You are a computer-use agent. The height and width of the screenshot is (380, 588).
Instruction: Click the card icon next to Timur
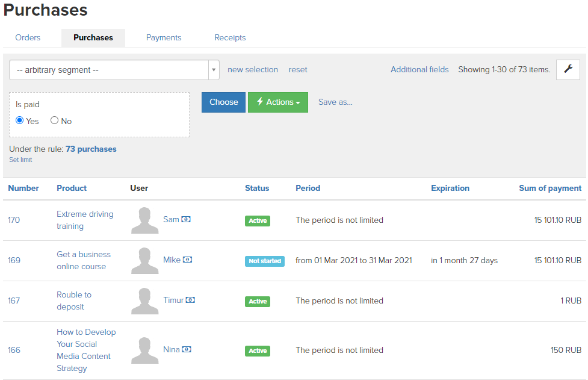click(x=190, y=300)
